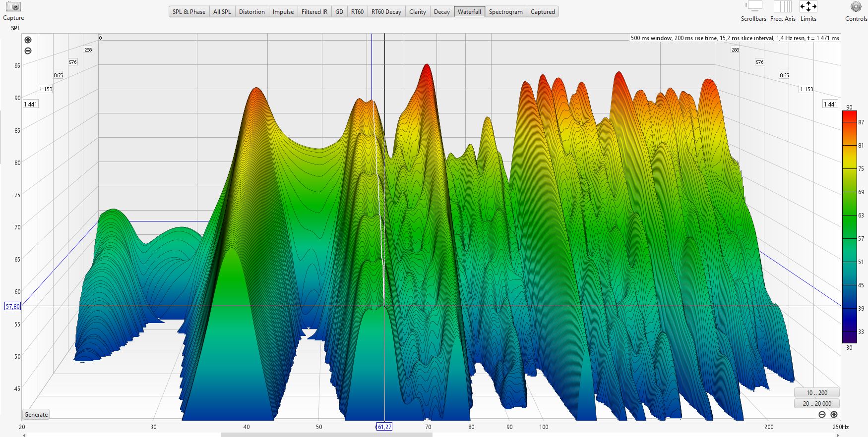The height and width of the screenshot is (437, 868).
Task: Open the graph Limits icon
Action: click(808, 7)
